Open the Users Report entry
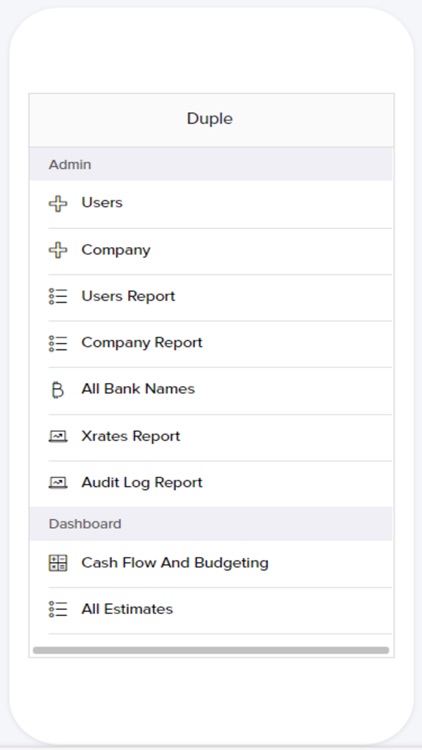 coord(211,298)
